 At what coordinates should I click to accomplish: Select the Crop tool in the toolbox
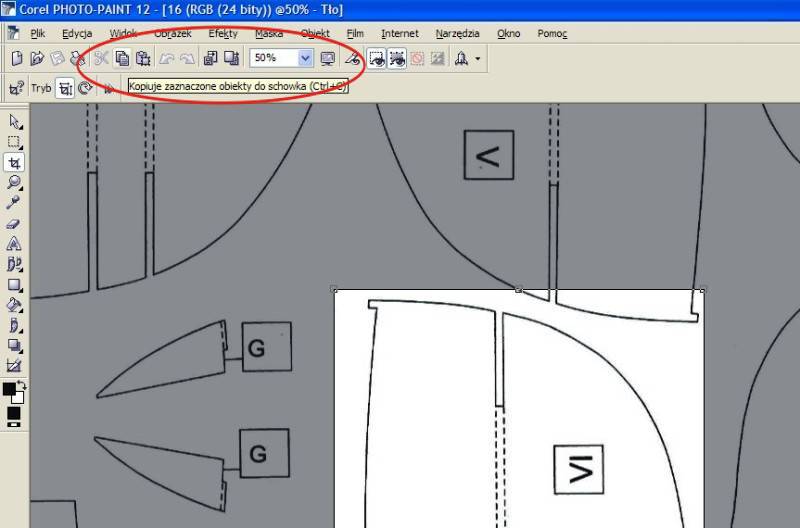(14, 163)
